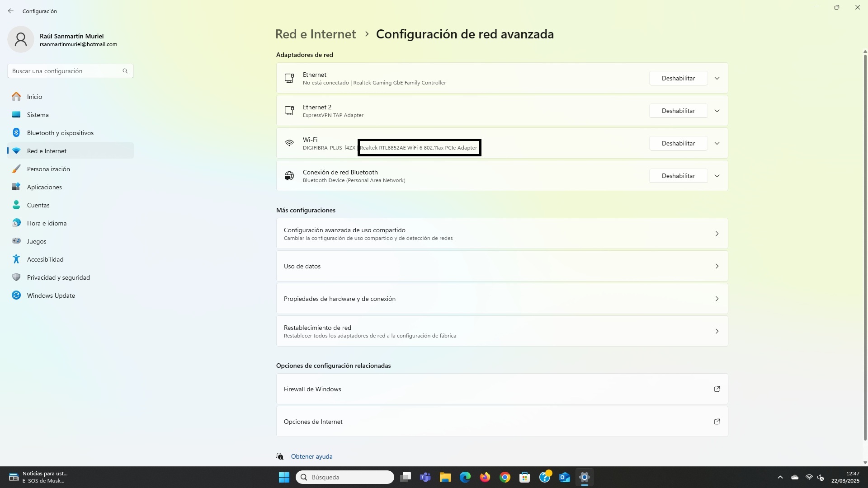Click the Wi-Fi icon in system tray
Screen dimensions: 868x488
809,477
